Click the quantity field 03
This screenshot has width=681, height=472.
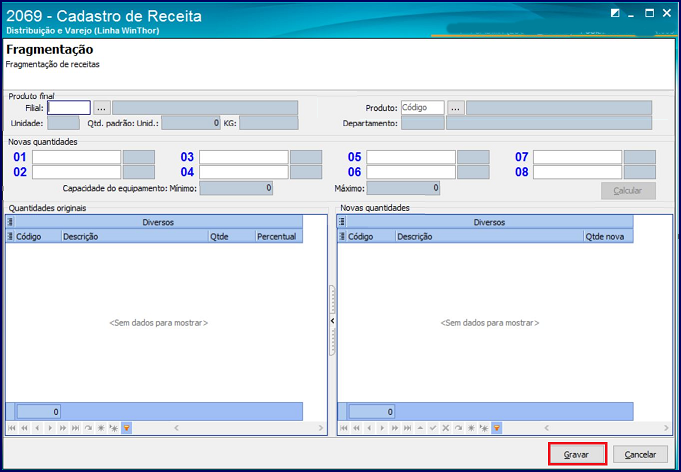click(x=244, y=157)
